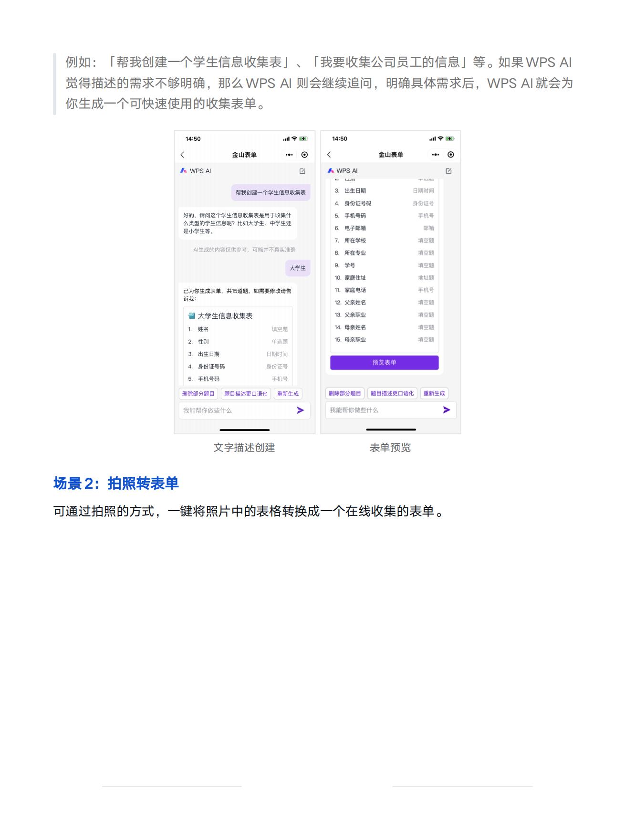Click the 金山表单 title in the 表单预览 screenshot
This screenshot has width=635, height=840.
click(391, 155)
